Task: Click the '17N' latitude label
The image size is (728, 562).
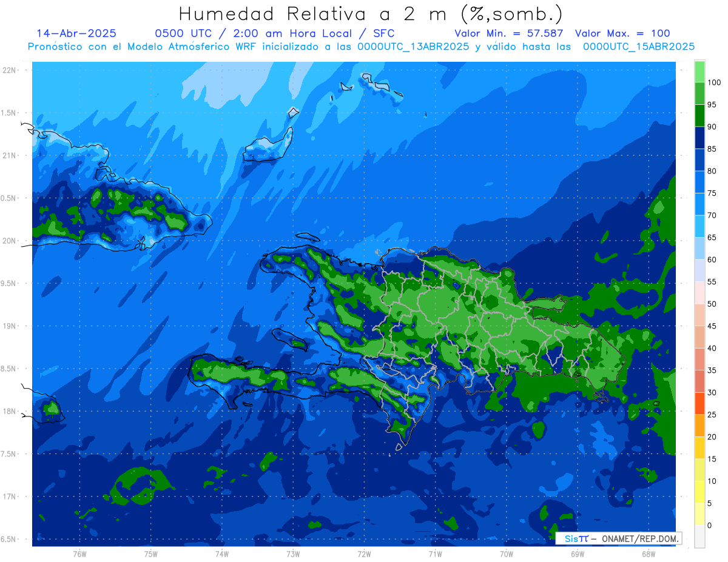Action: point(10,497)
